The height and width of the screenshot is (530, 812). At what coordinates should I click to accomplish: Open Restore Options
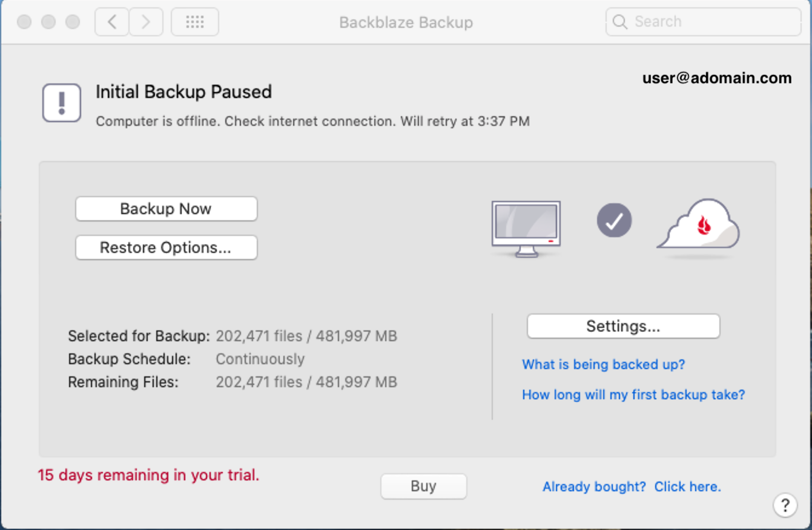tap(167, 247)
